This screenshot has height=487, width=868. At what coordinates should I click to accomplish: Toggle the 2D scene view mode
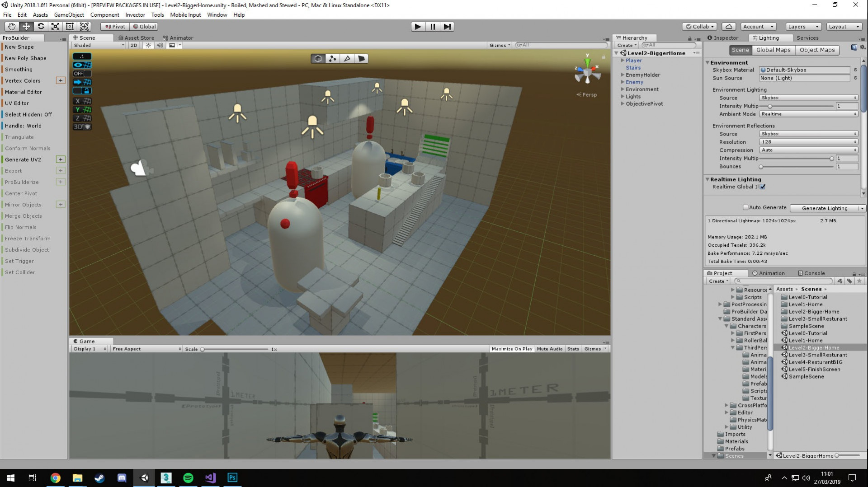click(134, 45)
